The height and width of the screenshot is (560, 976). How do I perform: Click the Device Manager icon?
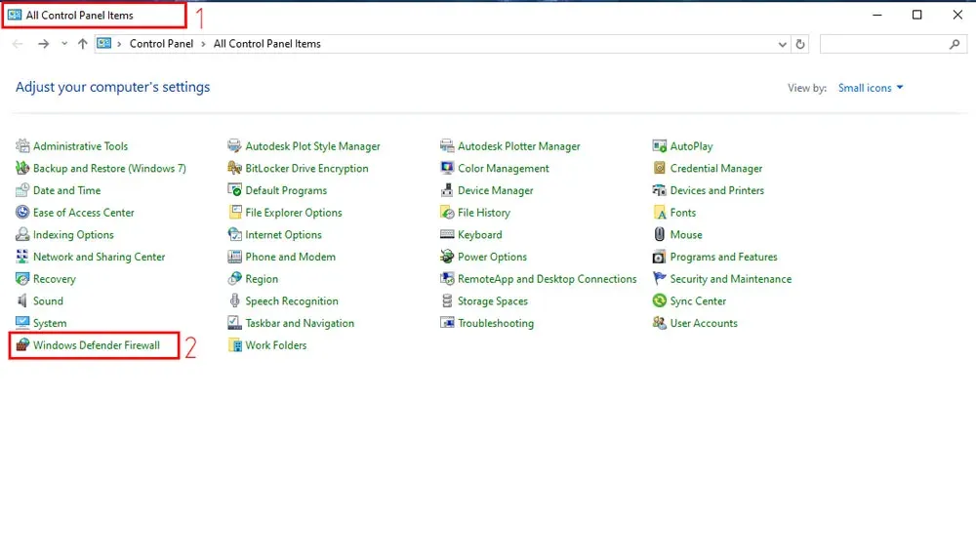pos(447,190)
